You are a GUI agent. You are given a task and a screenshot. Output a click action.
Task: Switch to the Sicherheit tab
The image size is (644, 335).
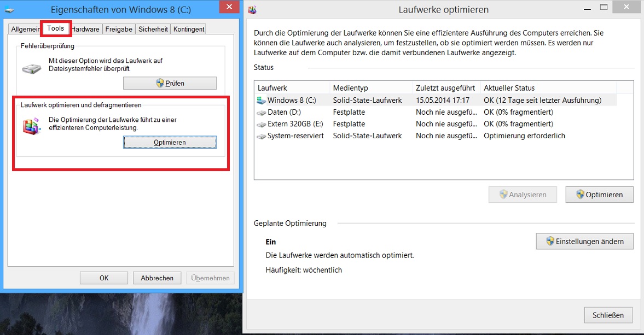tap(153, 29)
